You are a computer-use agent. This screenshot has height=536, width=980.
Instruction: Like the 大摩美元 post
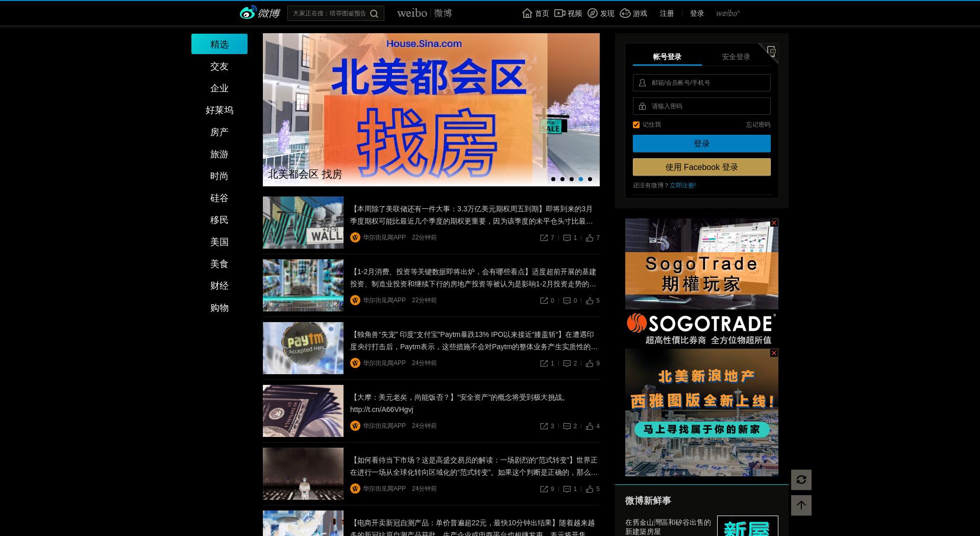(x=590, y=426)
